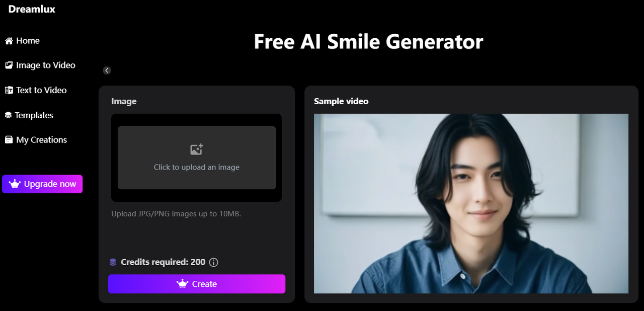Open My Creations page
The width and height of the screenshot is (644, 311).
tap(36, 140)
